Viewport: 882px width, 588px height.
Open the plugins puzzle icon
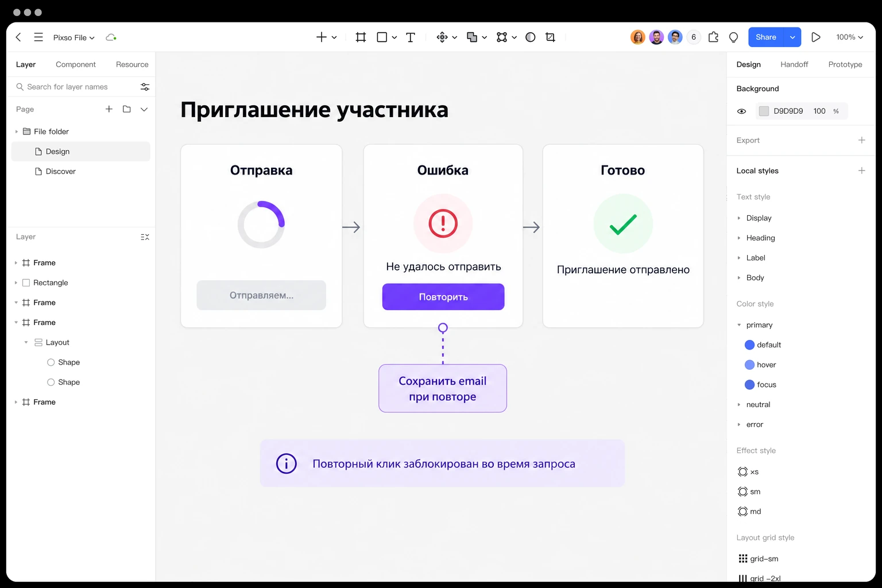click(713, 37)
